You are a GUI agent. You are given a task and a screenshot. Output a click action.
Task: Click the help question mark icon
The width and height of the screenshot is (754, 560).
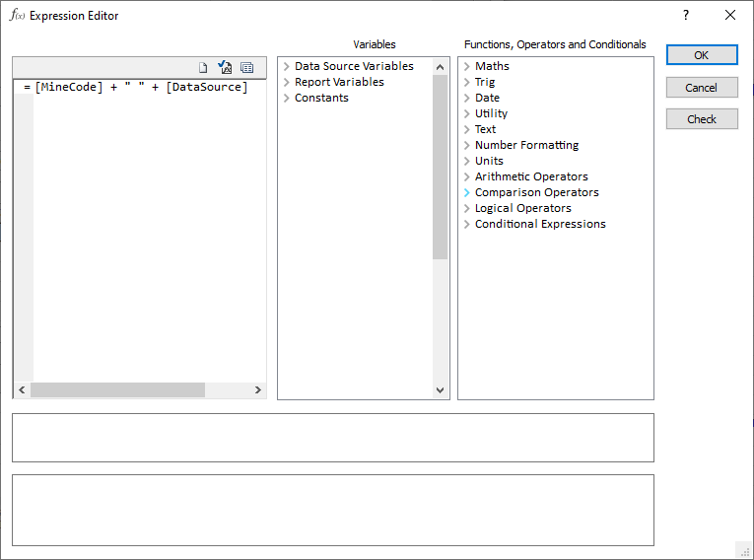pos(686,16)
